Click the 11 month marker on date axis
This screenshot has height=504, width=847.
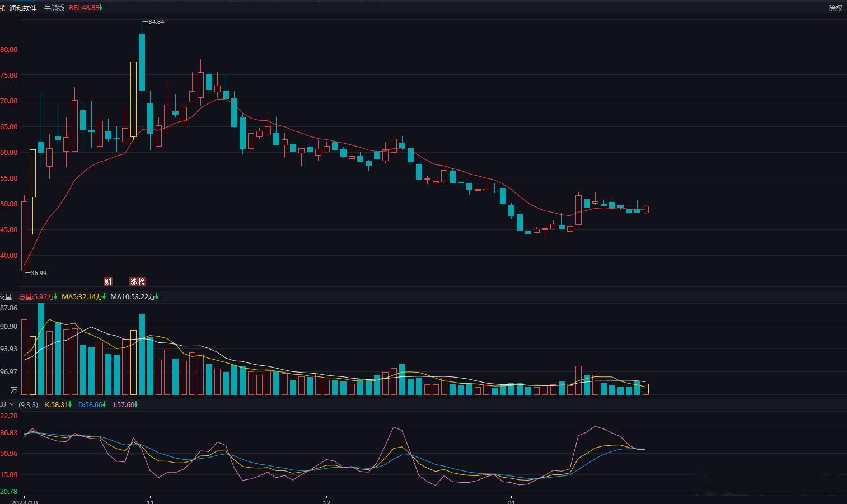(x=150, y=501)
